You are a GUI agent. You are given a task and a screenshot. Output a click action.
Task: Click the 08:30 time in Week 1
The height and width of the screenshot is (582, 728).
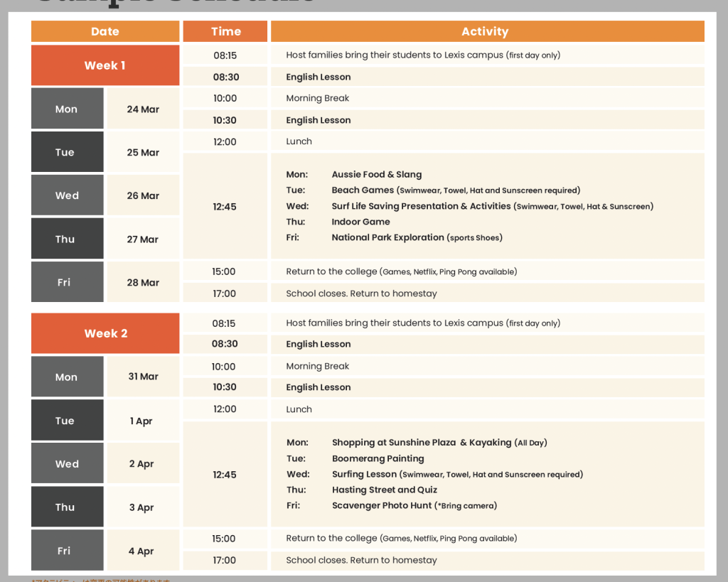click(225, 77)
